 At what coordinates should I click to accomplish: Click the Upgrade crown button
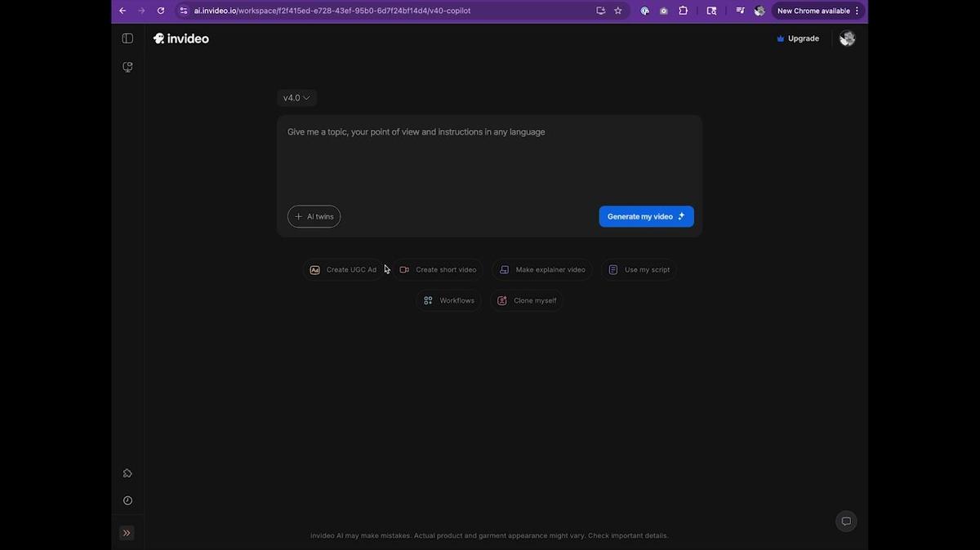point(798,38)
